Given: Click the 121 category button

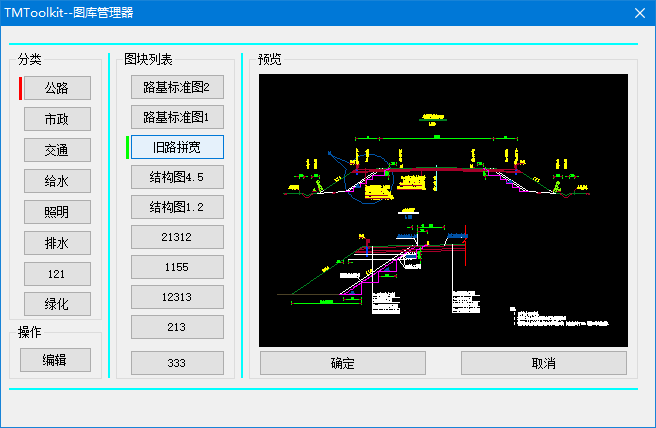Looking at the screenshot, I should click(x=56, y=273).
